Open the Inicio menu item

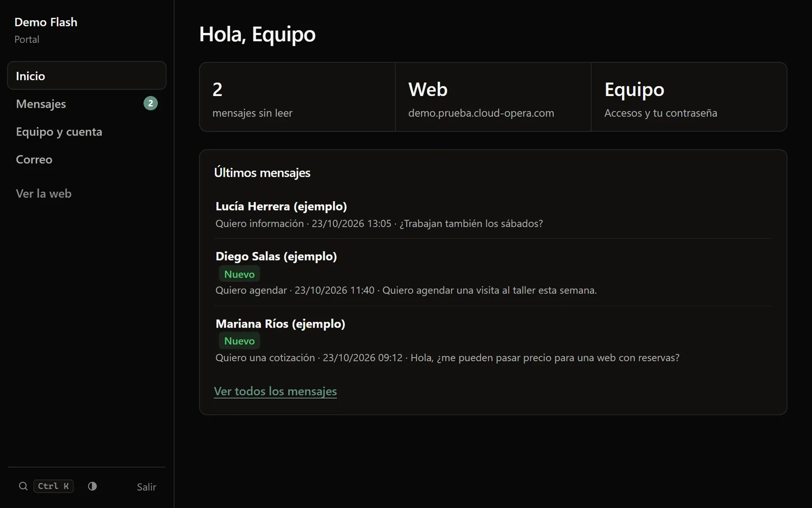pyautogui.click(x=87, y=76)
